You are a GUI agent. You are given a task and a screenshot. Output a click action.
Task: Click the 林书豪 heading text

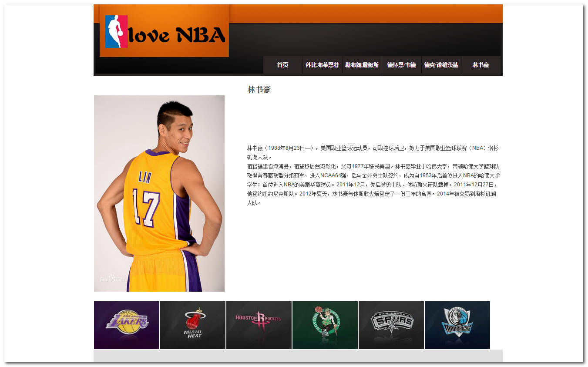pyautogui.click(x=259, y=90)
